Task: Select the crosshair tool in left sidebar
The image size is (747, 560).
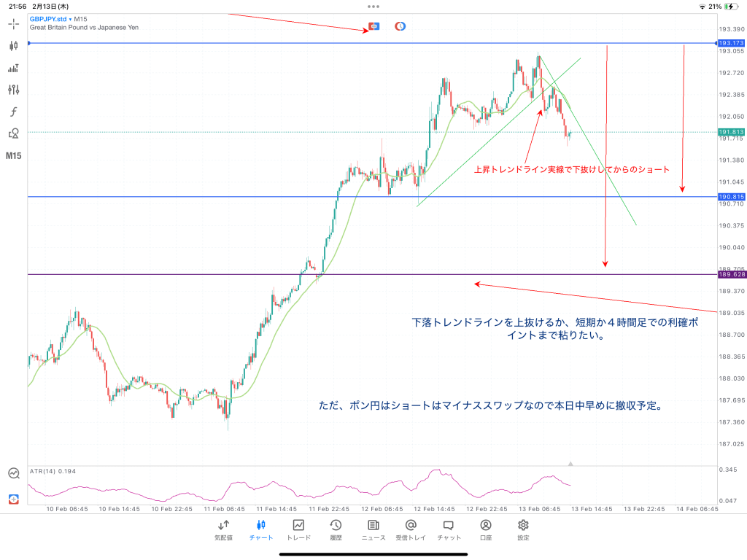Action: click(x=13, y=23)
